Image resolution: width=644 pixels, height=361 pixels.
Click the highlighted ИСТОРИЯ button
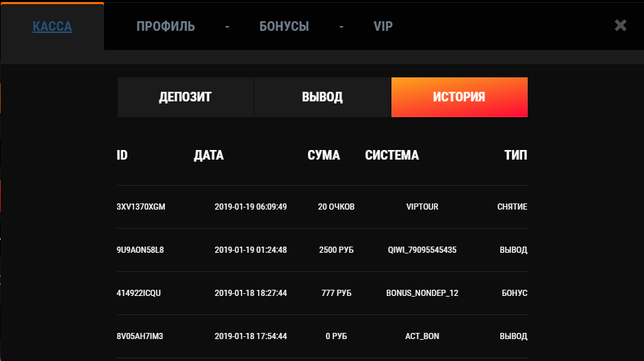tap(459, 97)
